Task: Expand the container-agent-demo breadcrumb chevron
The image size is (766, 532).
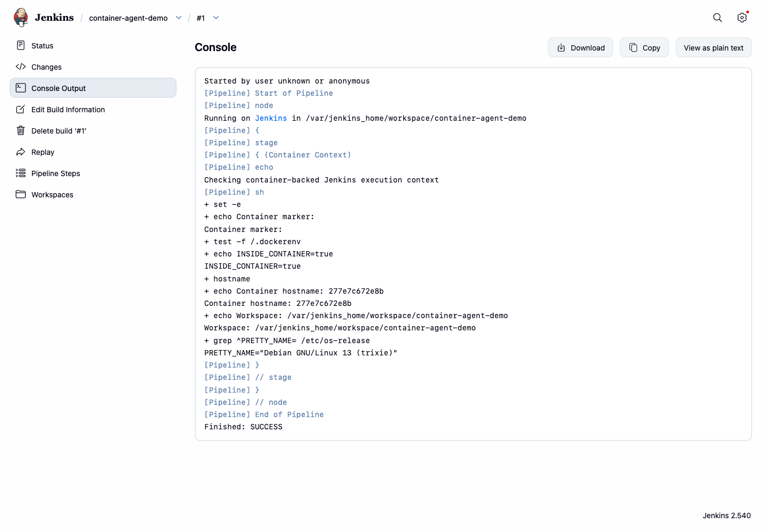Action: click(179, 18)
